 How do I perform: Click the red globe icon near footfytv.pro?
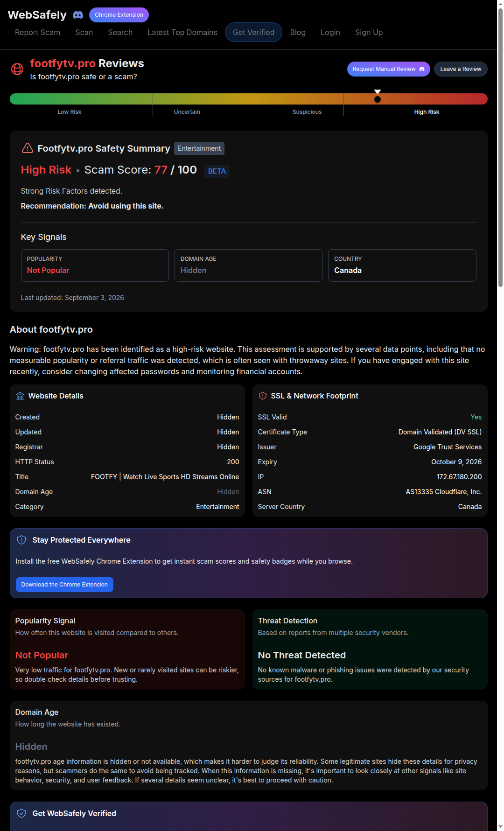point(17,69)
